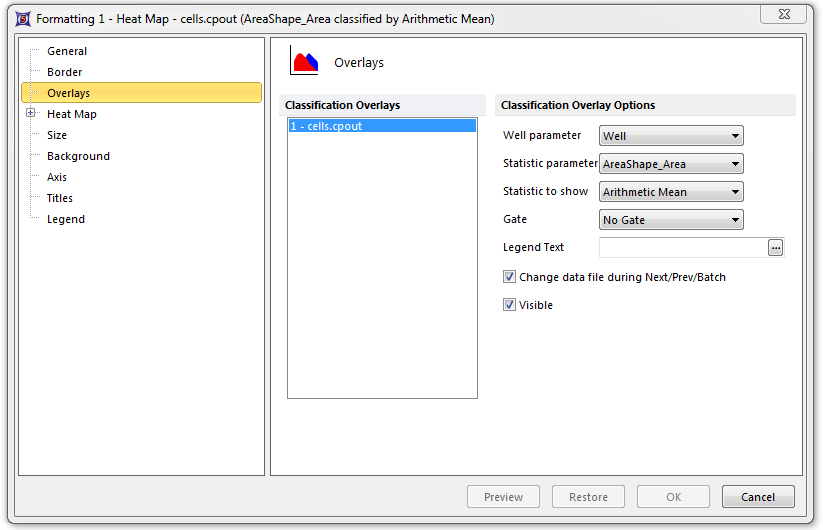Select the Legend category
The width and height of the screenshot is (823, 530).
coord(66,219)
